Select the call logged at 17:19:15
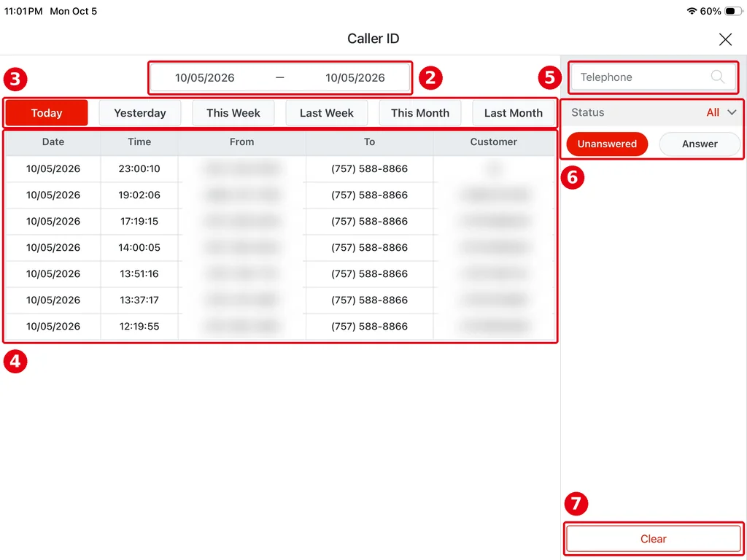The image size is (747, 560). (x=280, y=222)
